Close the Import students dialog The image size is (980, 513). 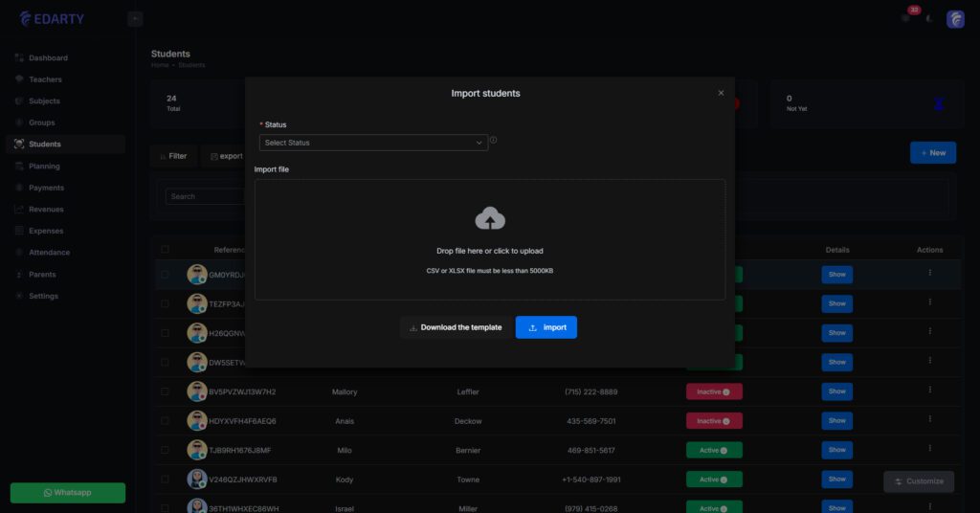tap(721, 93)
